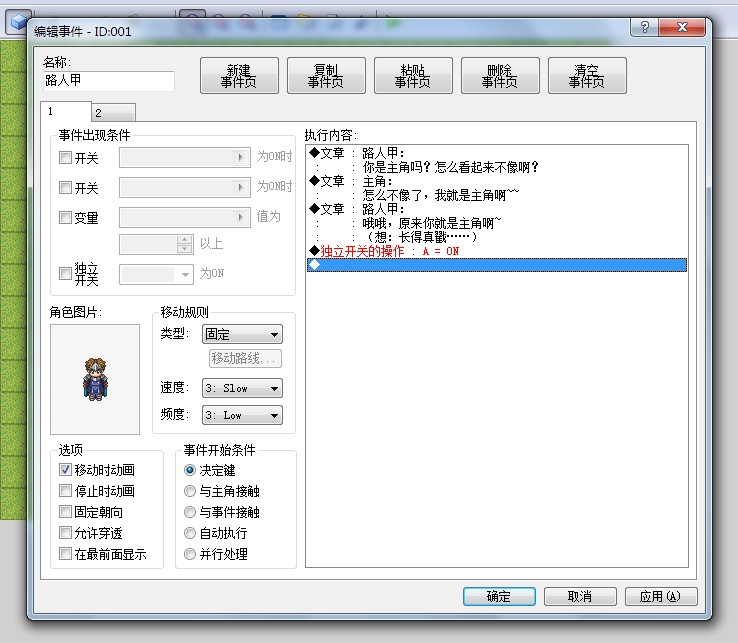The height and width of the screenshot is (643, 738).
Task: Confirm with the 确定 button
Action: 499,596
